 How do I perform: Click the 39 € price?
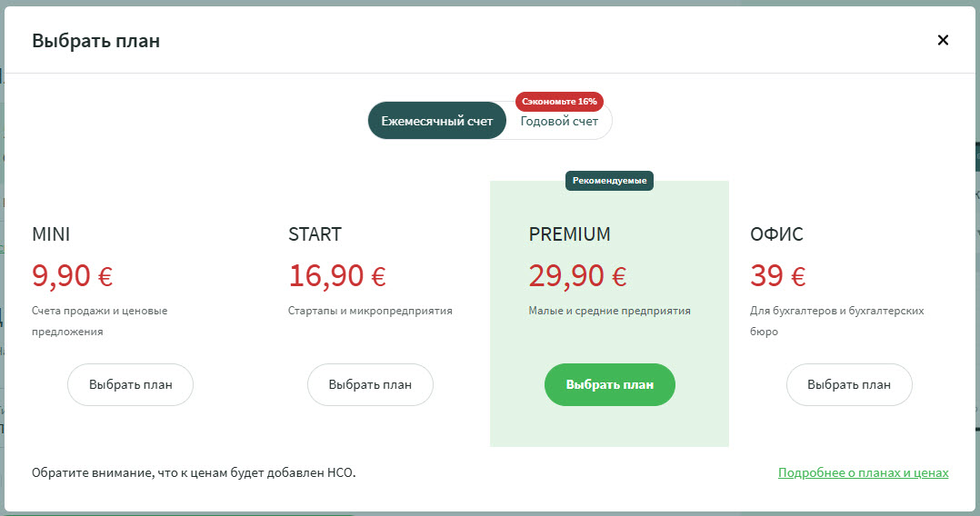[x=778, y=275]
